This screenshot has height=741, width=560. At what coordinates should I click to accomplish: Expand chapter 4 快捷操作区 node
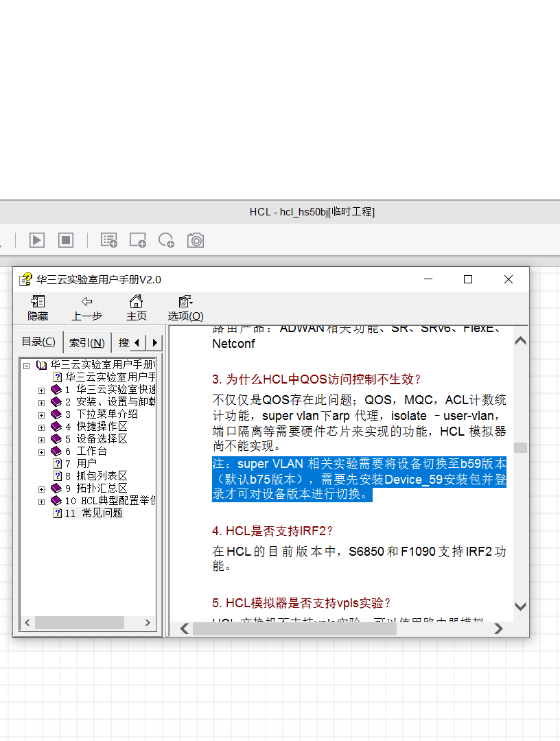[x=42, y=427]
